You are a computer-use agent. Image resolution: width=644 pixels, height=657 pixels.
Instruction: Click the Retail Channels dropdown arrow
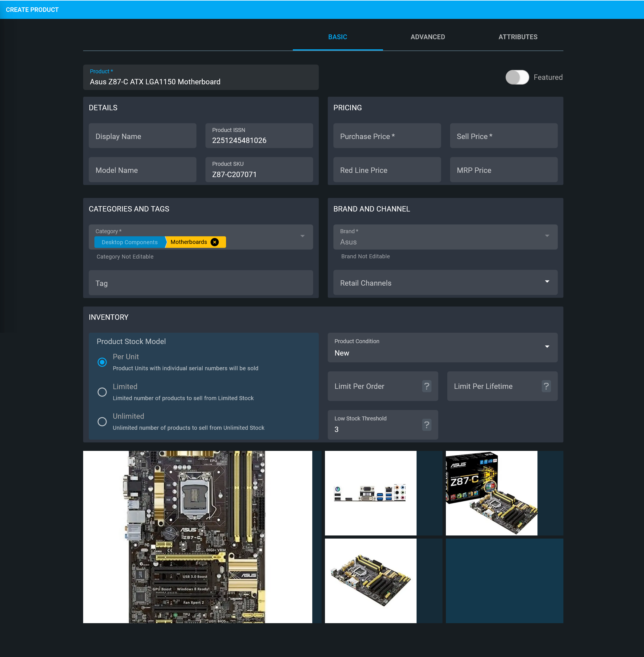tap(548, 282)
